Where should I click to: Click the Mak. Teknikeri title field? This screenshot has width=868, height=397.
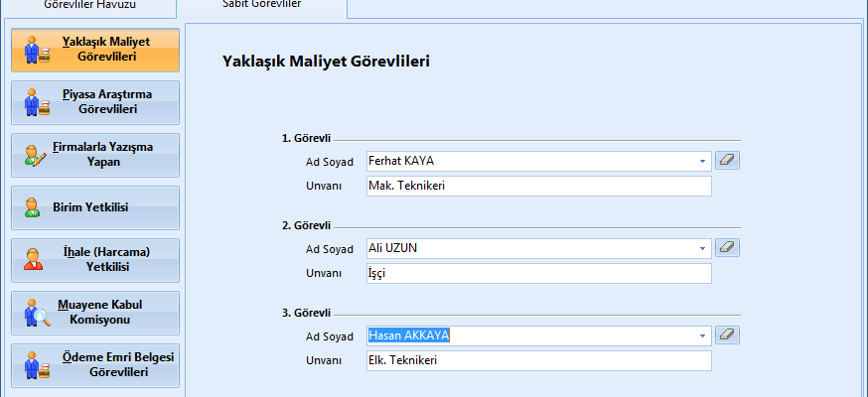point(538,186)
